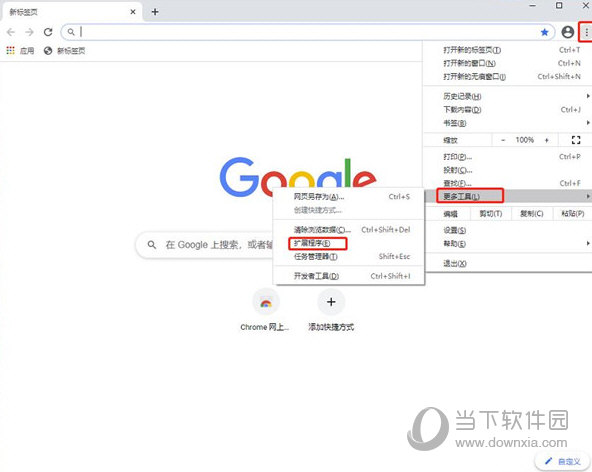The image size is (592, 472).
Task: Open the 应用 apps grid shortcut
Action: [20, 51]
